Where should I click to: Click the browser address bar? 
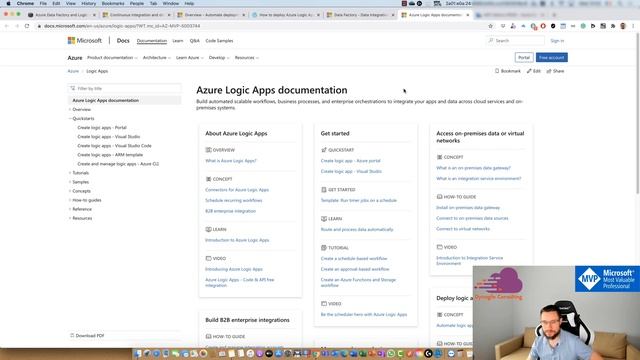261,26
